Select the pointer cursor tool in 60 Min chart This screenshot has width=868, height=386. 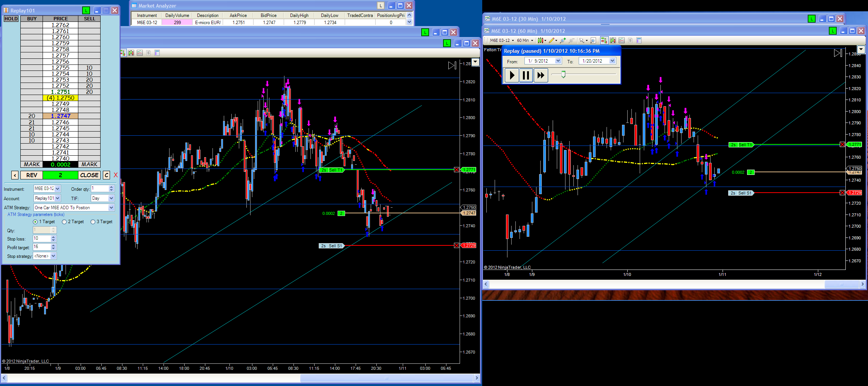[583, 40]
